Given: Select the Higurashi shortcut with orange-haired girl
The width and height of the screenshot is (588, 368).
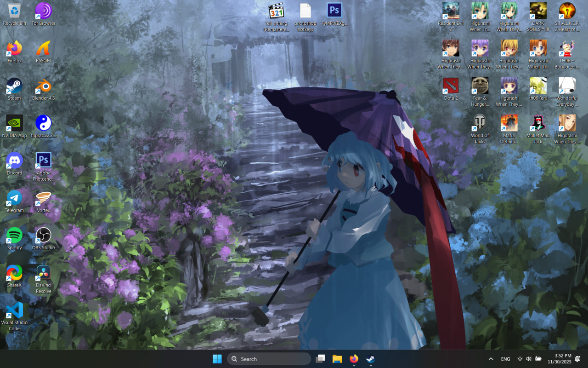Looking at the screenshot, I should click(x=538, y=55).
